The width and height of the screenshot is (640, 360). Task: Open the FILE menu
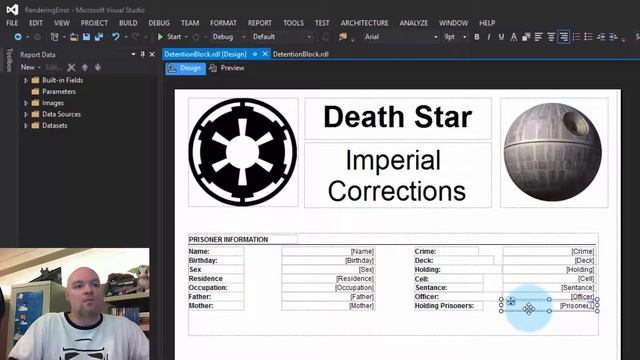pos(12,23)
